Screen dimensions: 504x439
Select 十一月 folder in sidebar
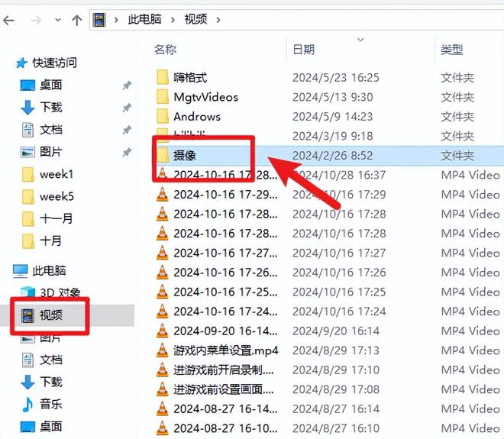click(x=56, y=218)
